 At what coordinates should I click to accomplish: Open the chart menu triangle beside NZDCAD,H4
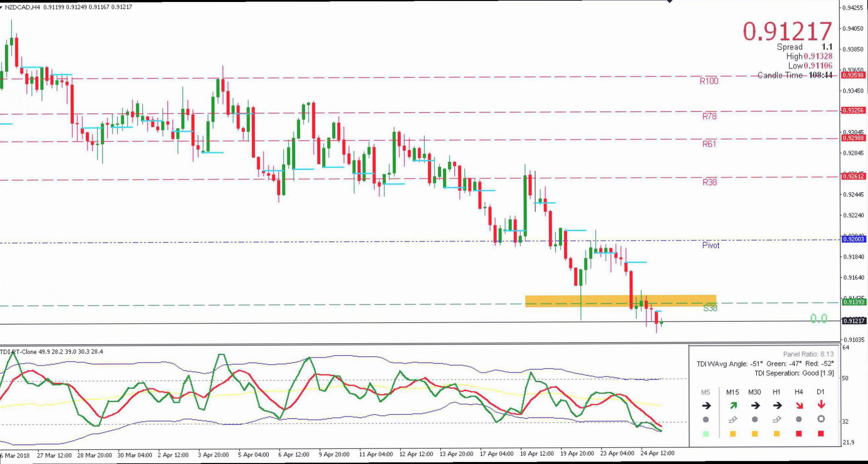pyautogui.click(x=2, y=7)
